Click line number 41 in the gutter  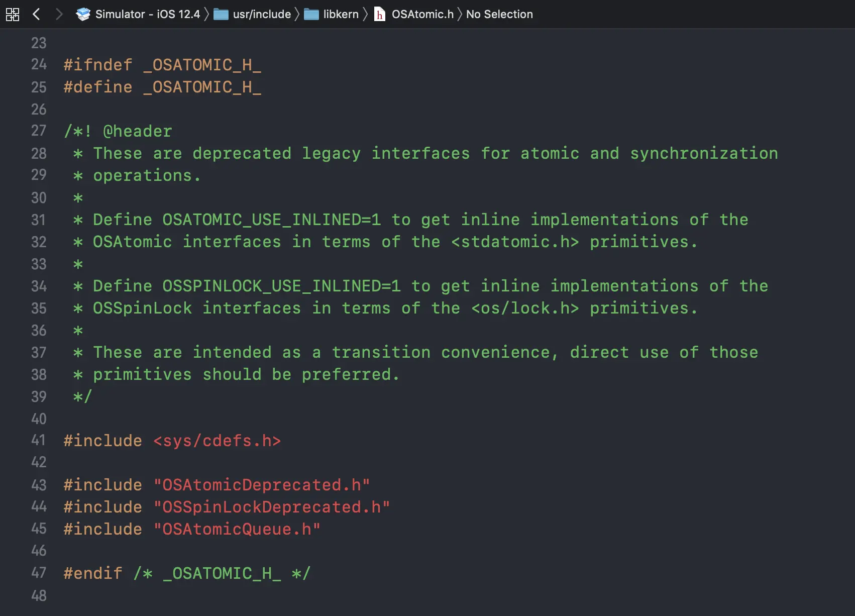(39, 441)
